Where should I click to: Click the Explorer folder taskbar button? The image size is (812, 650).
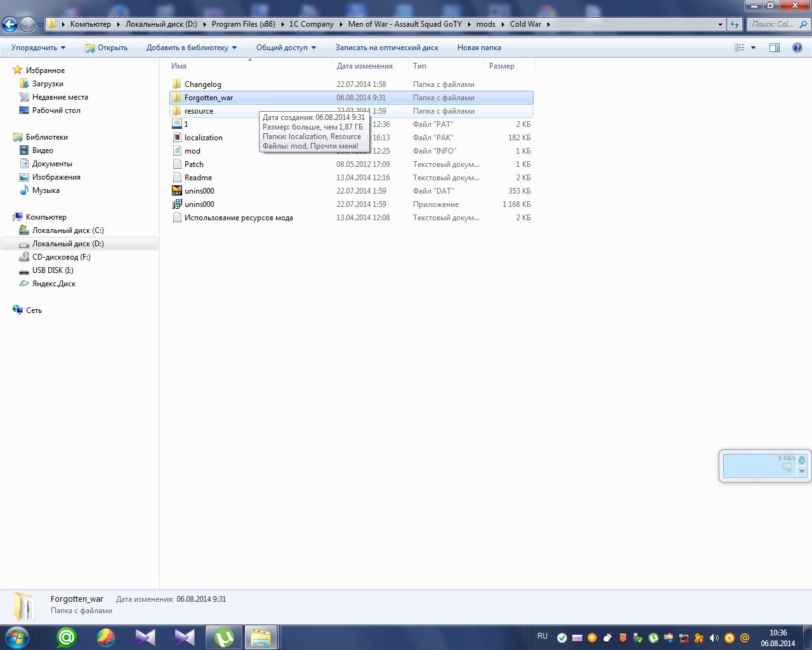click(x=261, y=637)
